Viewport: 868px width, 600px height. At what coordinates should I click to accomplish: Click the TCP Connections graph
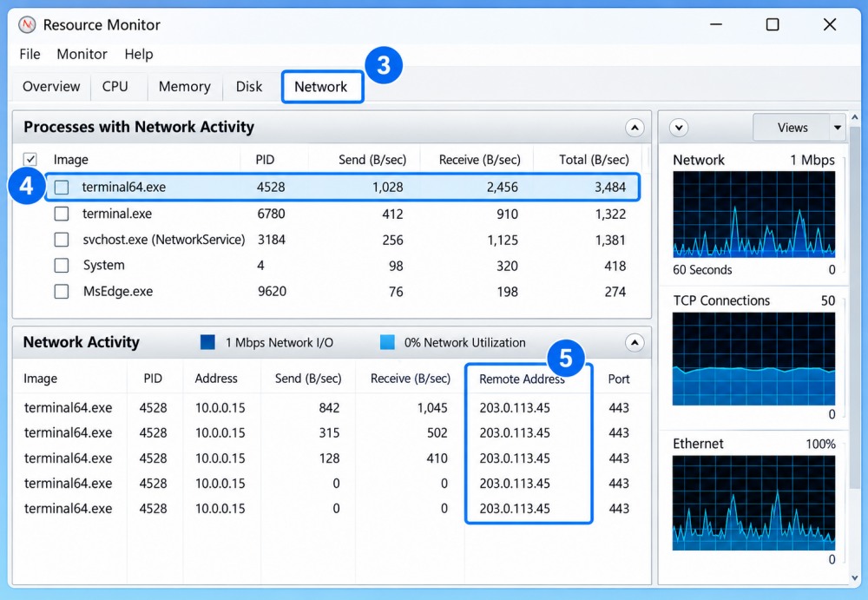[754, 359]
